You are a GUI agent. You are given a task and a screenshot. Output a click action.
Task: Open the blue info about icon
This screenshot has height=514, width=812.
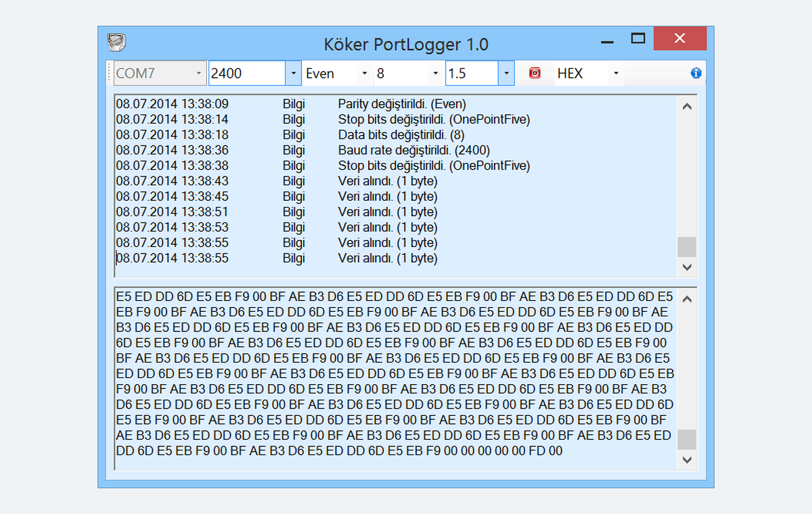click(696, 73)
